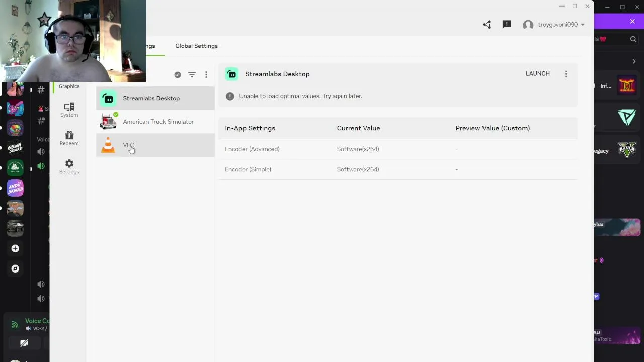
Task: Click Discord Voice Connected signal icon
Action: [15, 325]
